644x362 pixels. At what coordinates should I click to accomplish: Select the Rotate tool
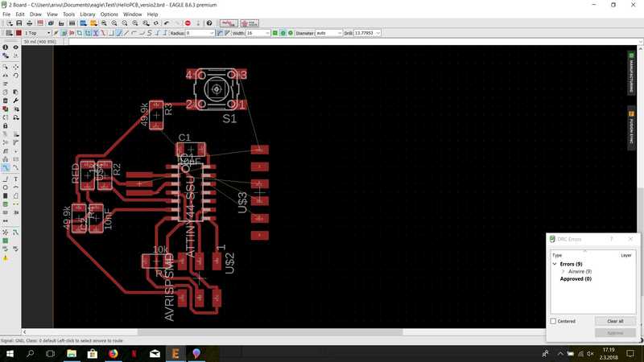15,75
